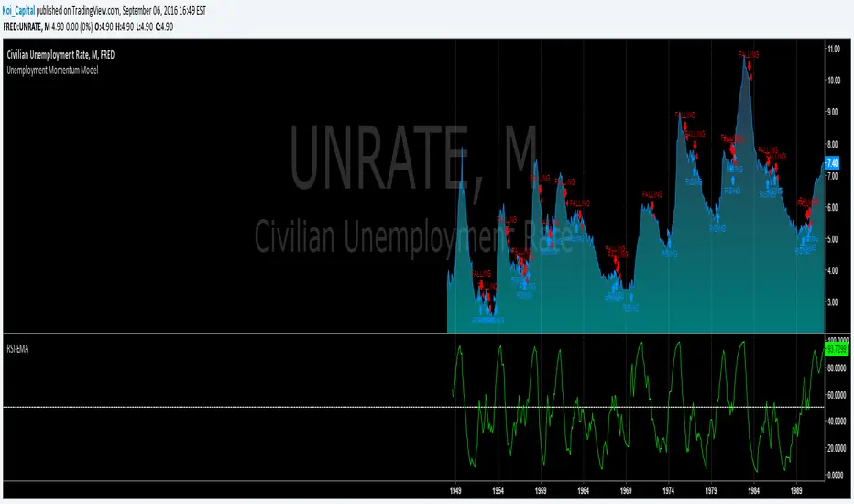Click the FRED:UNRATE, M symbol text
The height and width of the screenshot is (504, 854).
(27, 27)
